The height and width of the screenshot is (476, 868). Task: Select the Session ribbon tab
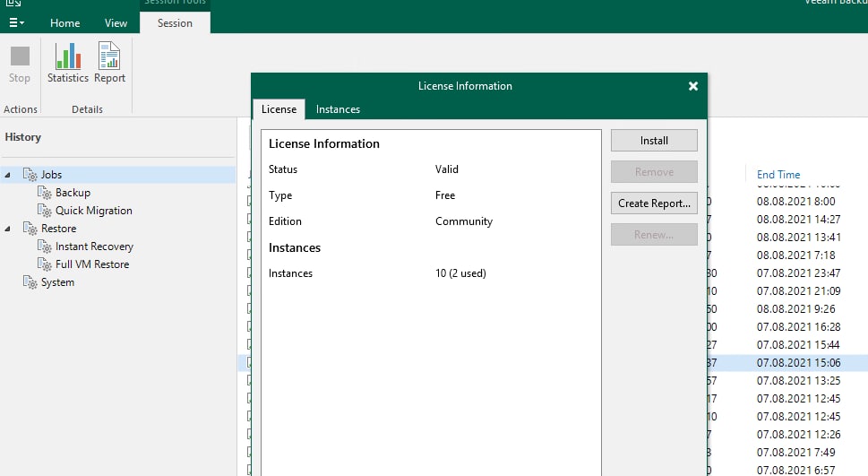pyautogui.click(x=175, y=23)
